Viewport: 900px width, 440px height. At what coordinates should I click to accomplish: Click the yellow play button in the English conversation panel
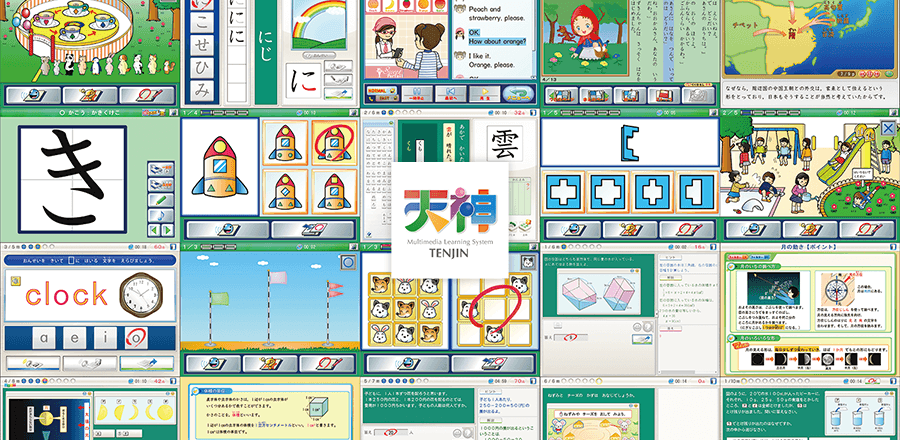coord(484,94)
